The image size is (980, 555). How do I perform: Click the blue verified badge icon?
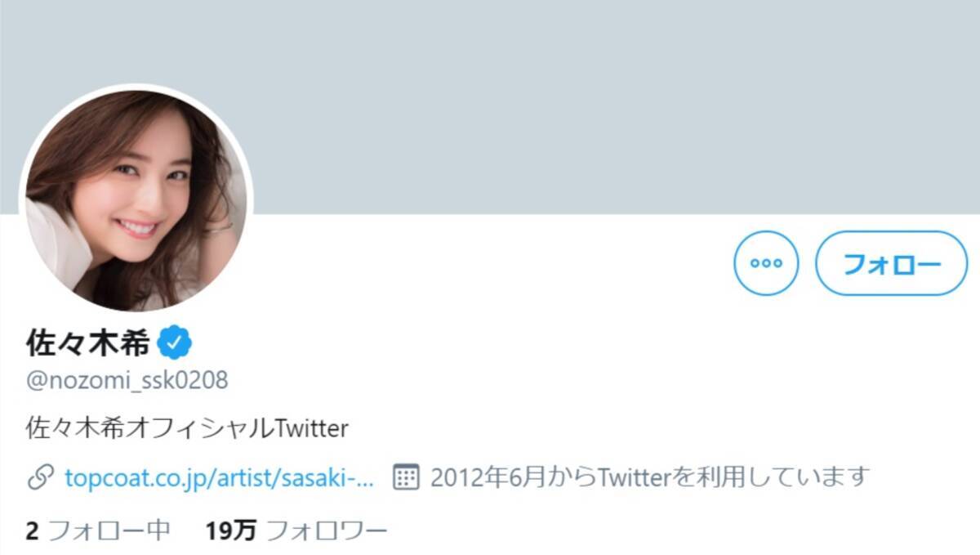pos(174,344)
